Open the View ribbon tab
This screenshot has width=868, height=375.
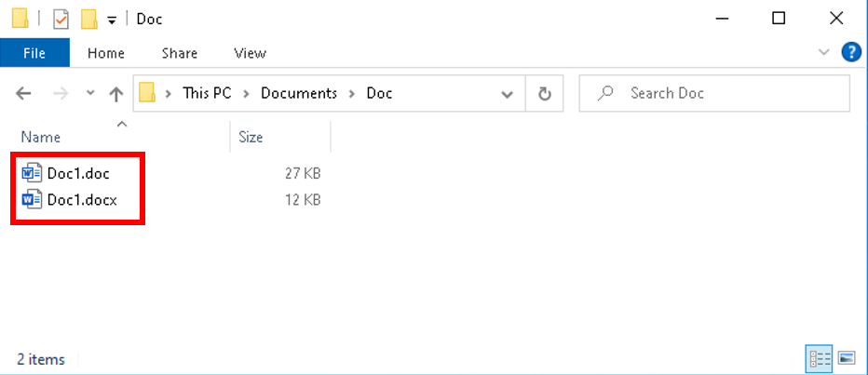point(250,53)
